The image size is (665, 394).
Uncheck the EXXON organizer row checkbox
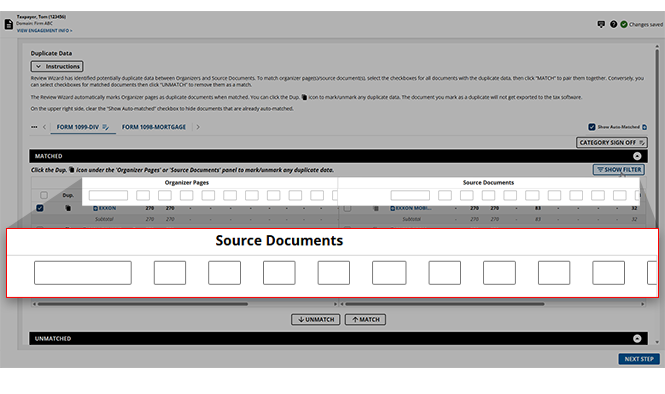(x=40, y=208)
